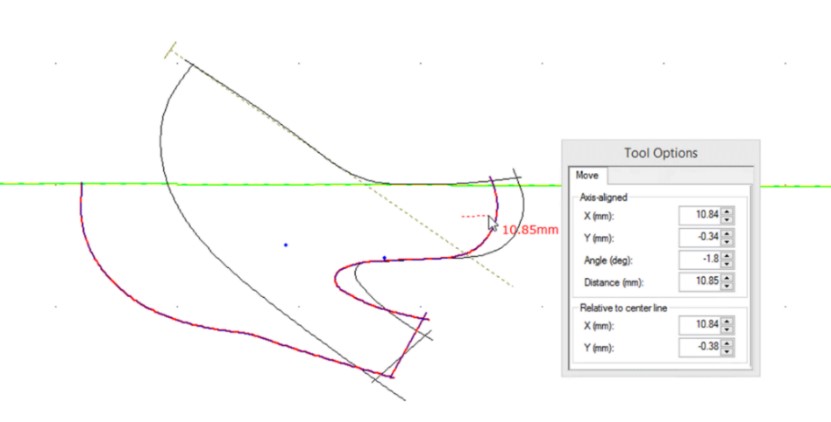The height and width of the screenshot is (422, 831).
Task: Decrease center line Y with down arrow
Action: point(727,351)
